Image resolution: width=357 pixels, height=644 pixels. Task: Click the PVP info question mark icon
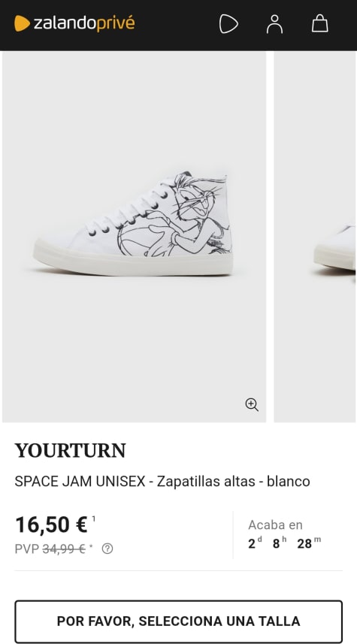click(x=107, y=549)
